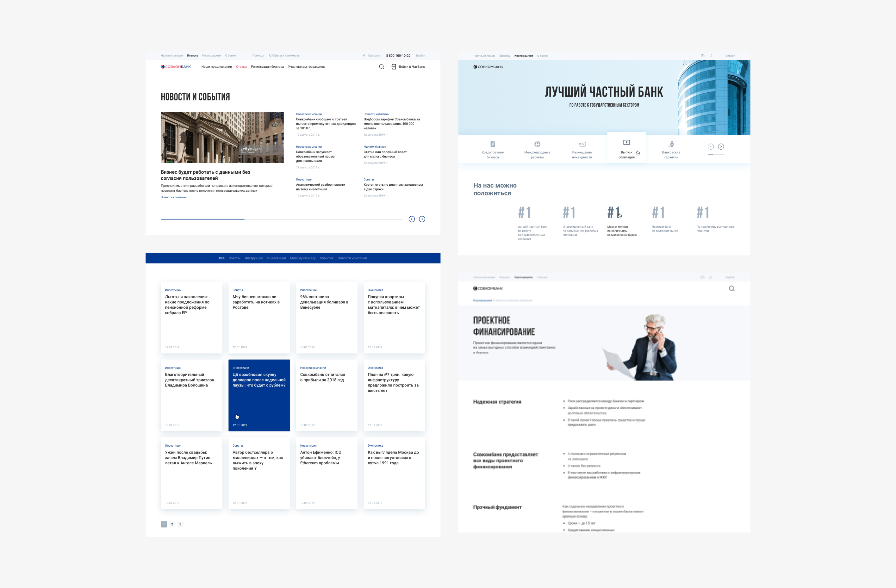The width and height of the screenshot is (896, 588).
Task: Click phone number 8 800 100-10-20
Action: pos(398,55)
